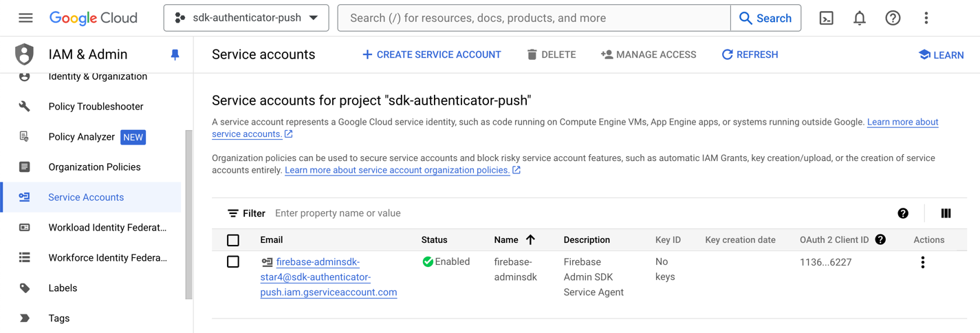The image size is (980, 333).
Task: Activate Cloud Shell terminal icon
Action: click(827, 18)
